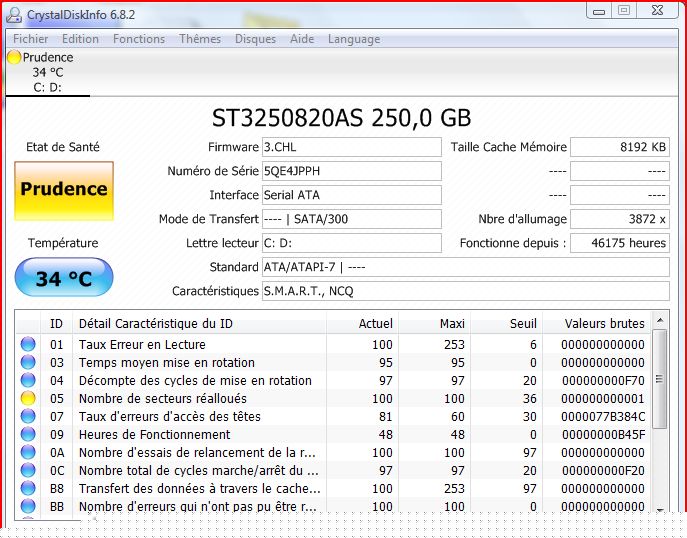The image size is (687, 538).
Task: Select row Heures de Fonctionnement
Action: (333, 434)
